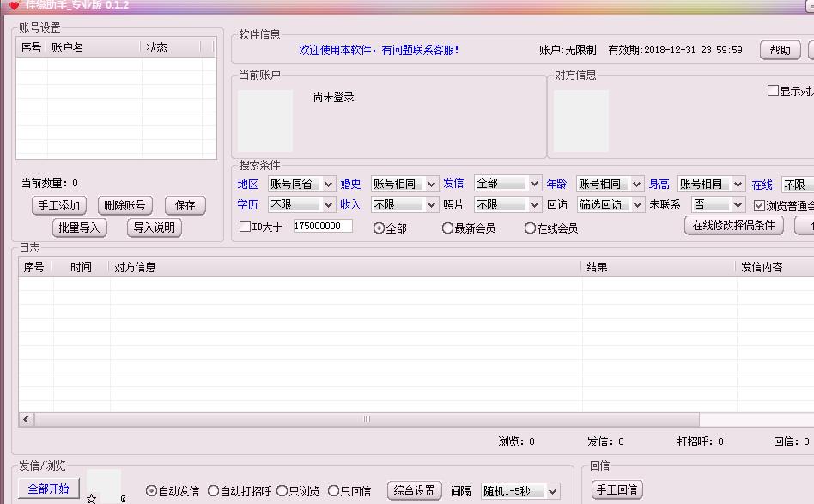
Task: Click the 时间 column header in log
Action: click(x=82, y=267)
